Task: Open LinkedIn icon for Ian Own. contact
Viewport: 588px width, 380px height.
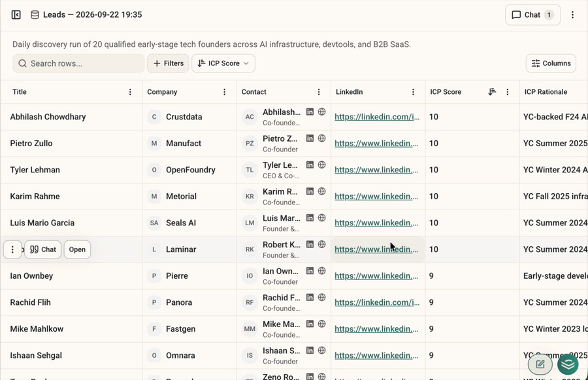Action: pos(310,271)
